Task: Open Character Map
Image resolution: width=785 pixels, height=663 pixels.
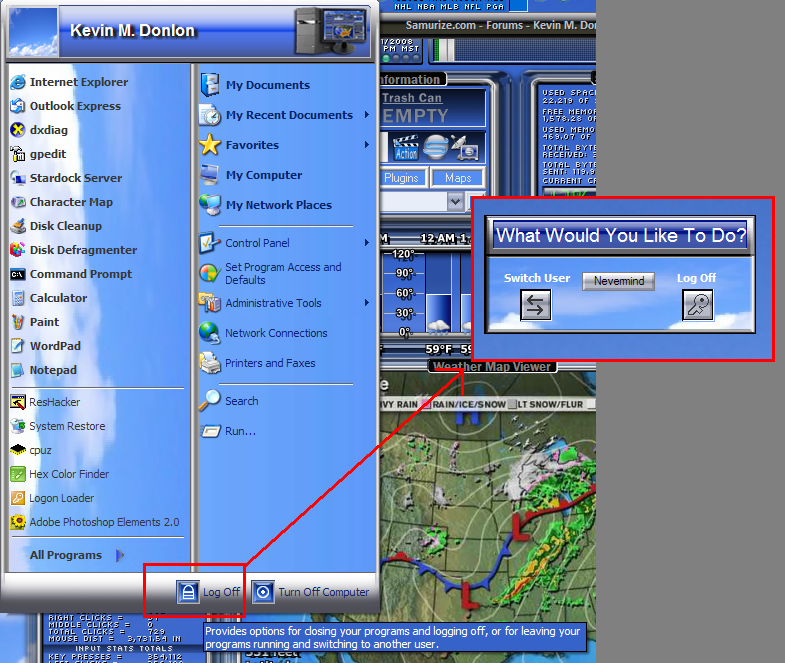Action: (62, 202)
